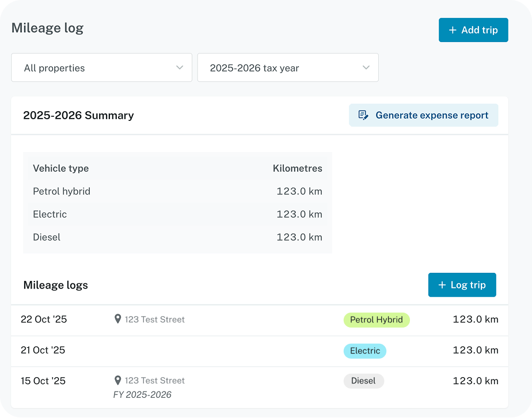Open the All properties dropdown
532x418 pixels.
[x=101, y=67]
